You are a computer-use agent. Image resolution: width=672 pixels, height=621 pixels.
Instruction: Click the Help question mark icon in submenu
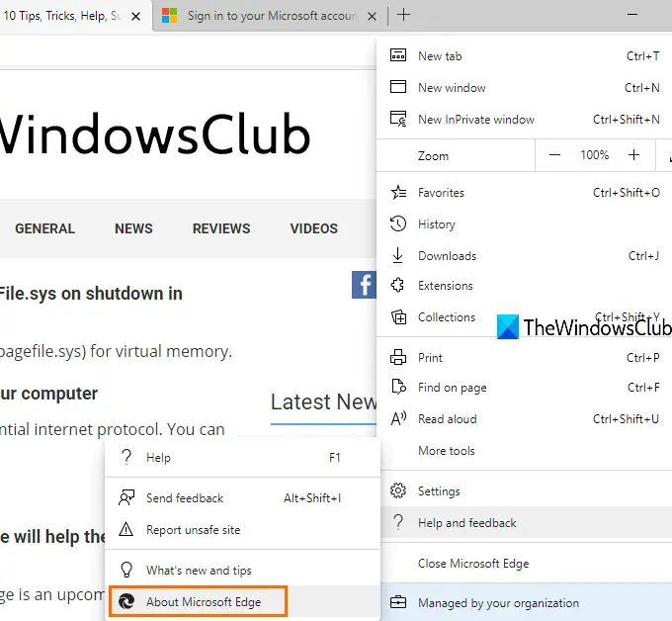[126, 457]
